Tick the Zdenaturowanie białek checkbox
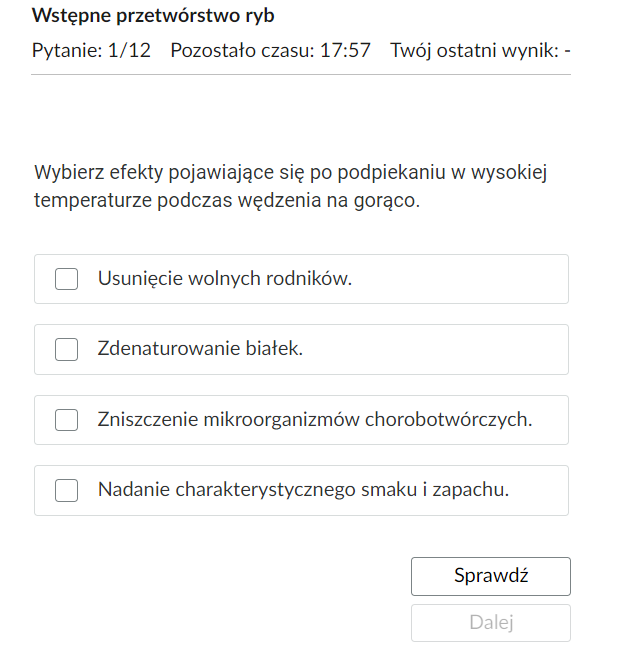The height and width of the screenshot is (659, 628). coord(66,349)
